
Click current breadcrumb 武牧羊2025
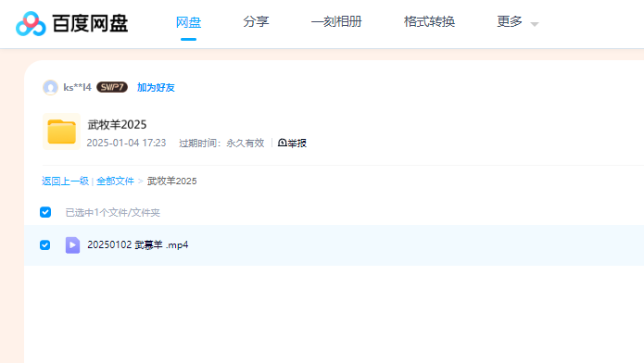(x=171, y=181)
